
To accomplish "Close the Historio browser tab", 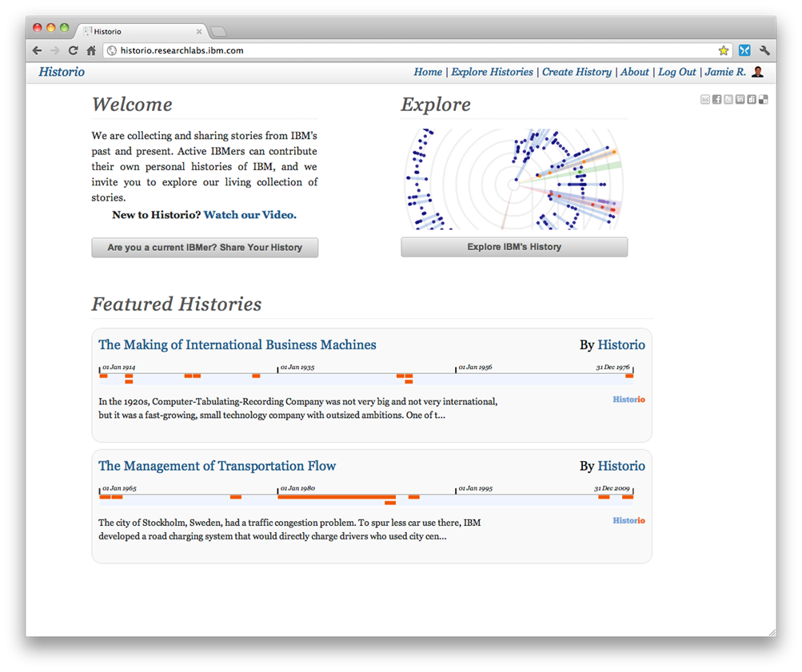I will click(x=199, y=32).
